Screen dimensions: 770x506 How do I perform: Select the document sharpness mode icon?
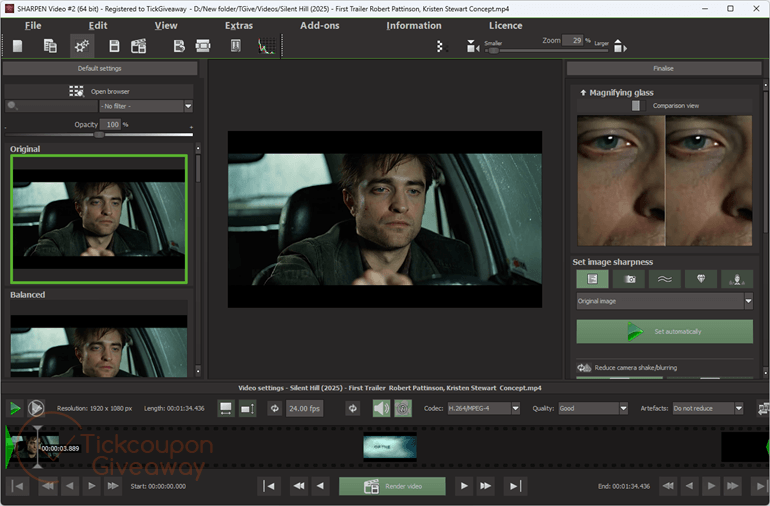coord(592,279)
